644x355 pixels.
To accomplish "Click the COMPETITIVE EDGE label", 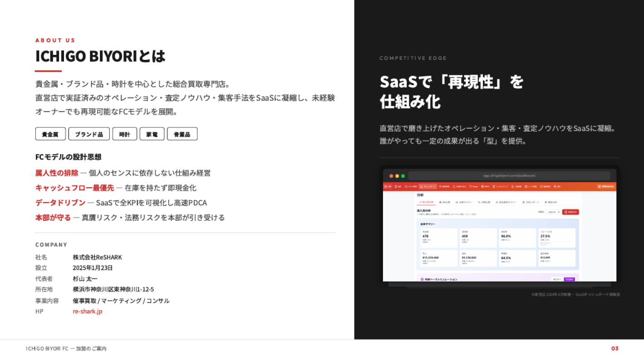I will 413,58.
